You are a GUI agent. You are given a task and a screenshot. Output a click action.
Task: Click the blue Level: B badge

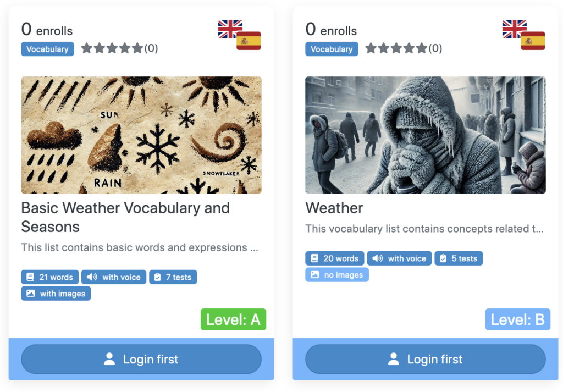tap(518, 319)
